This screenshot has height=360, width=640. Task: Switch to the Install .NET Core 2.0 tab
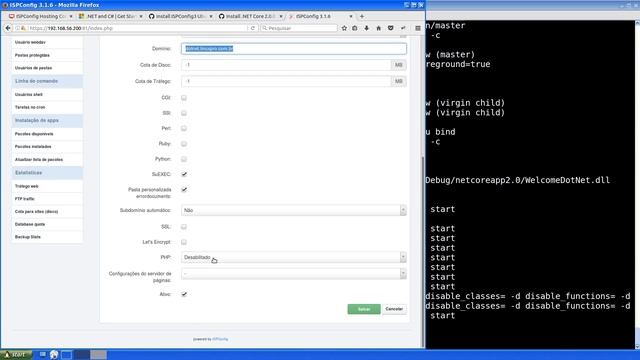point(251,16)
